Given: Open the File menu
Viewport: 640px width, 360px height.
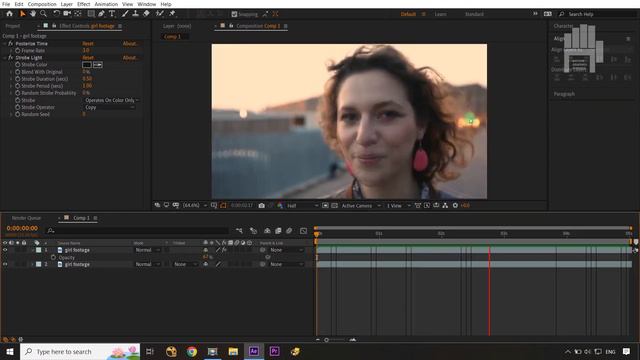Looking at the screenshot, I should [6, 4].
